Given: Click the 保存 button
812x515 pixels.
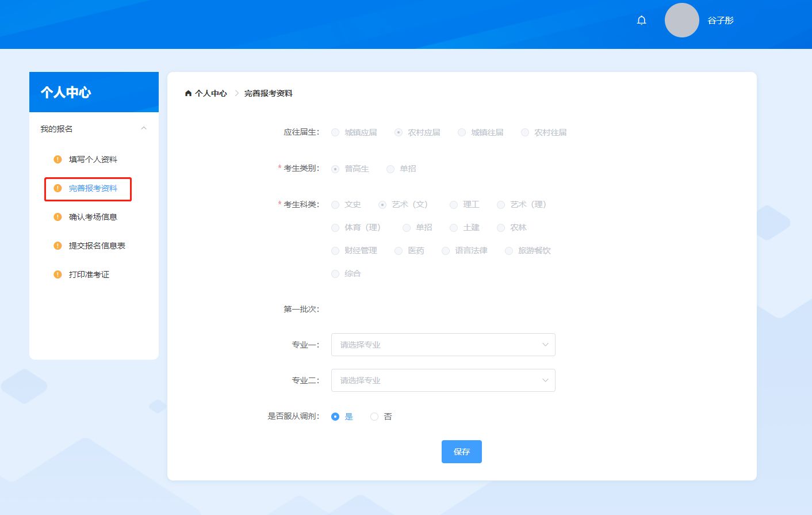Looking at the screenshot, I should click(462, 452).
